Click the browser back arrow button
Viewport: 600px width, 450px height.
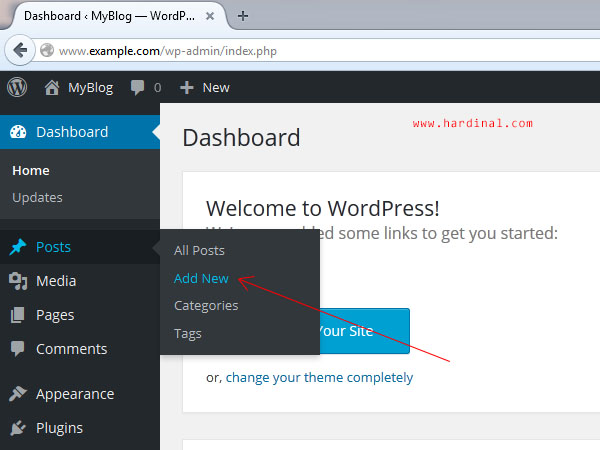pos(20,50)
